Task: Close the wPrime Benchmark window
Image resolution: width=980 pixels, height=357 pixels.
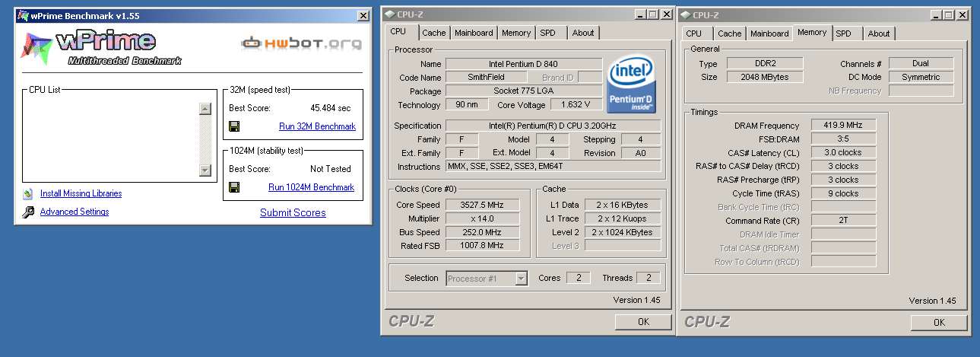Action: (x=362, y=15)
